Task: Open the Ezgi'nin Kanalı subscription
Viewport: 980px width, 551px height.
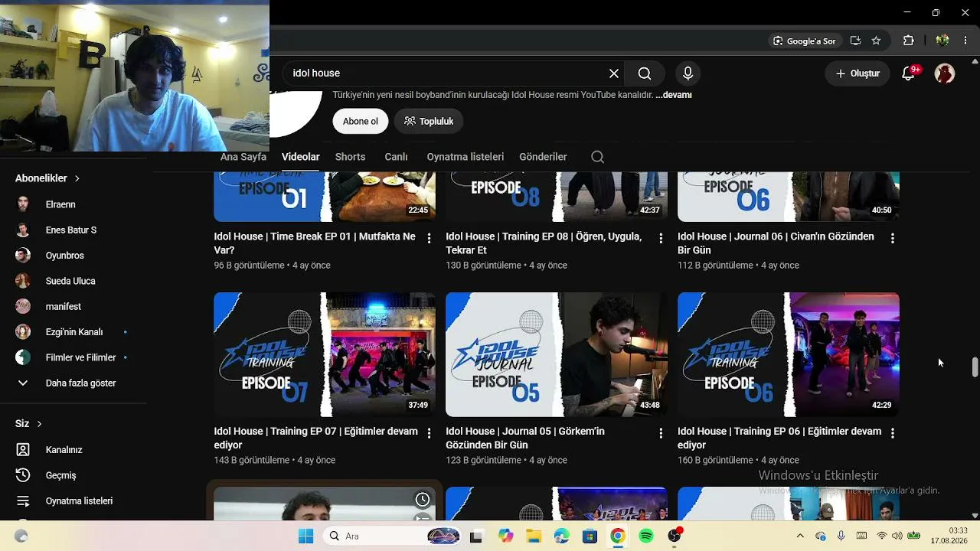Action: [x=73, y=332]
